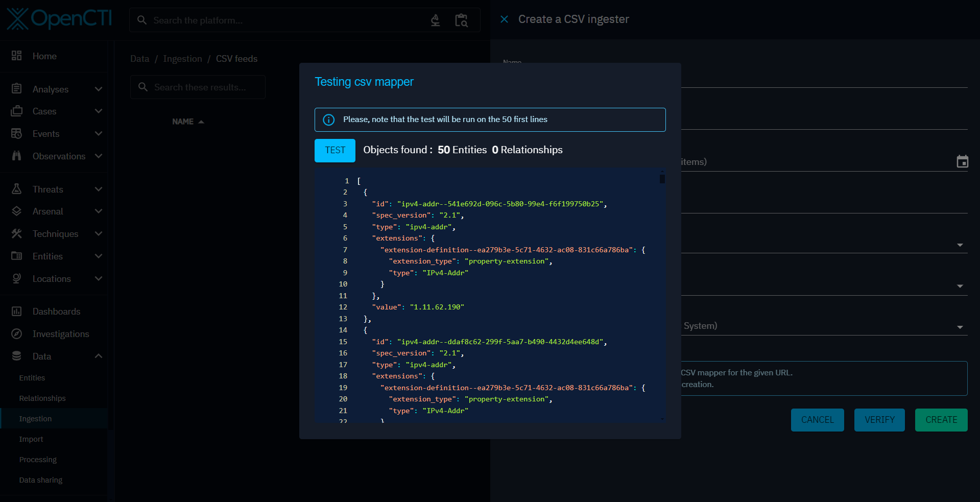Click the Threats flask icon
This screenshot has height=502, width=980.
click(x=16, y=189)
